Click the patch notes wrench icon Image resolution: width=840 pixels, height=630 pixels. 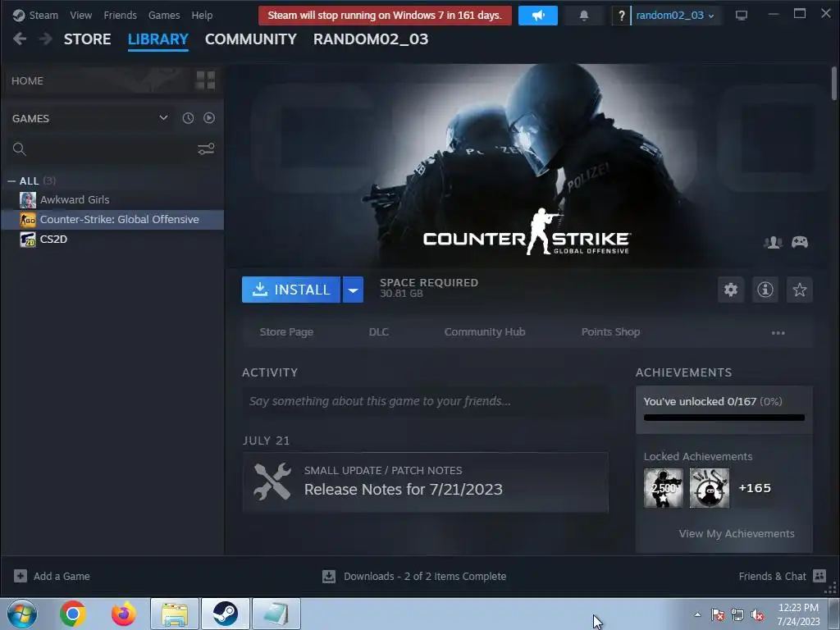272,482
